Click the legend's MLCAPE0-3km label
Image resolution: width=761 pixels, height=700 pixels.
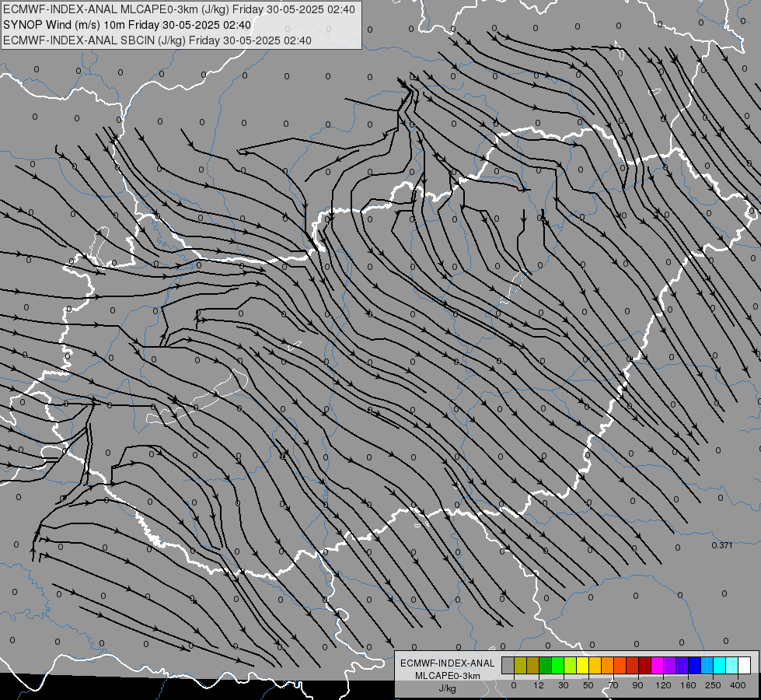point(448,676)
